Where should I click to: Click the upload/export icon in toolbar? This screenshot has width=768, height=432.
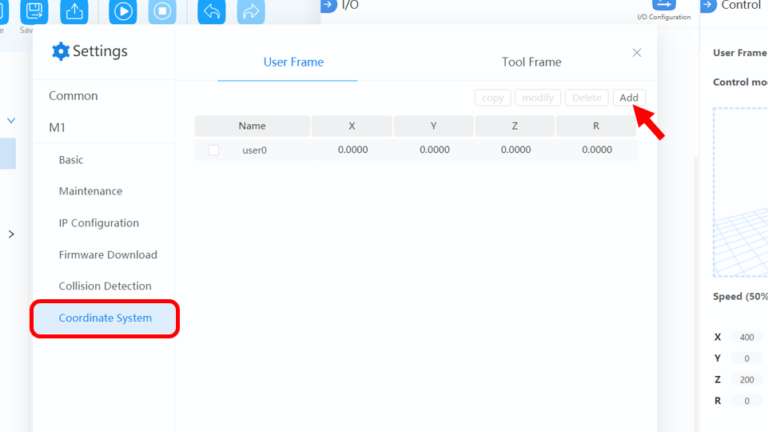(74, 11)
